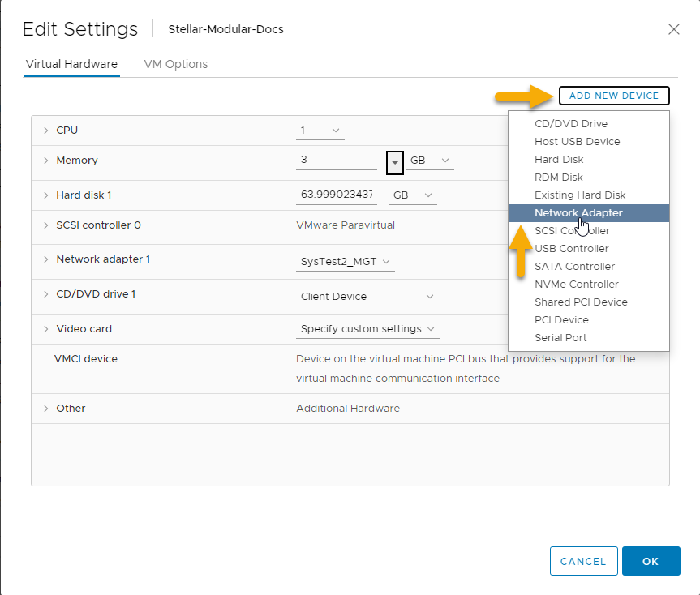
Task: Expand the CPU settings row
Action: tap(46, 131)
